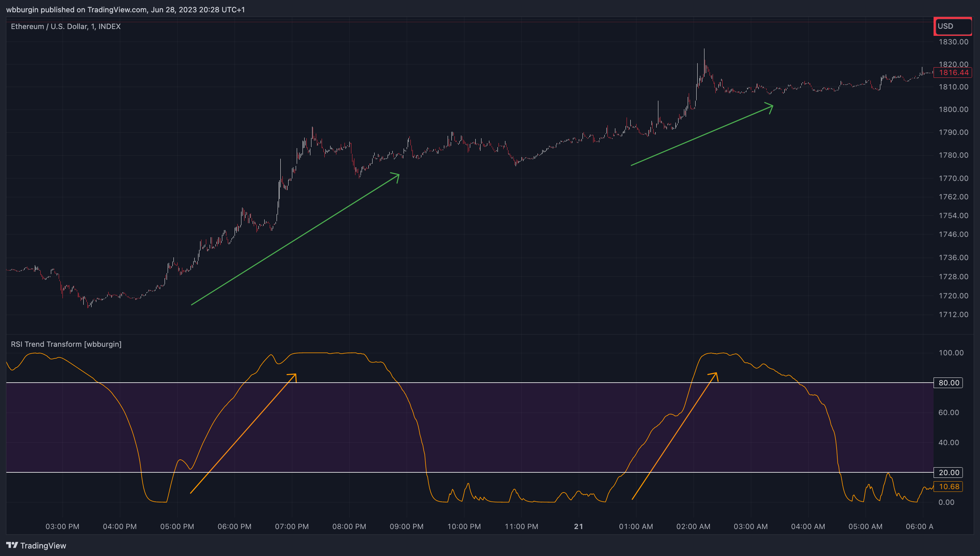
Task: Click the 1800.00 price axis label
Action: point(953,110)
